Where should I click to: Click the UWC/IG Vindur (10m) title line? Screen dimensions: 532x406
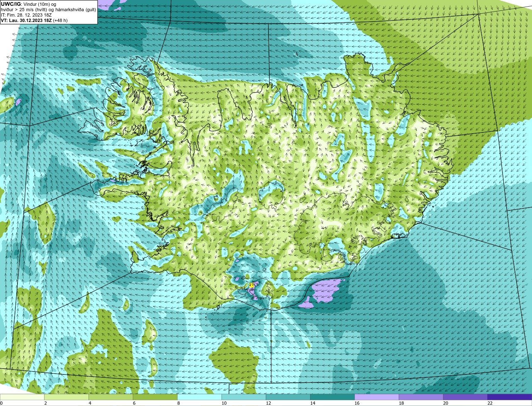pos(28,4)
